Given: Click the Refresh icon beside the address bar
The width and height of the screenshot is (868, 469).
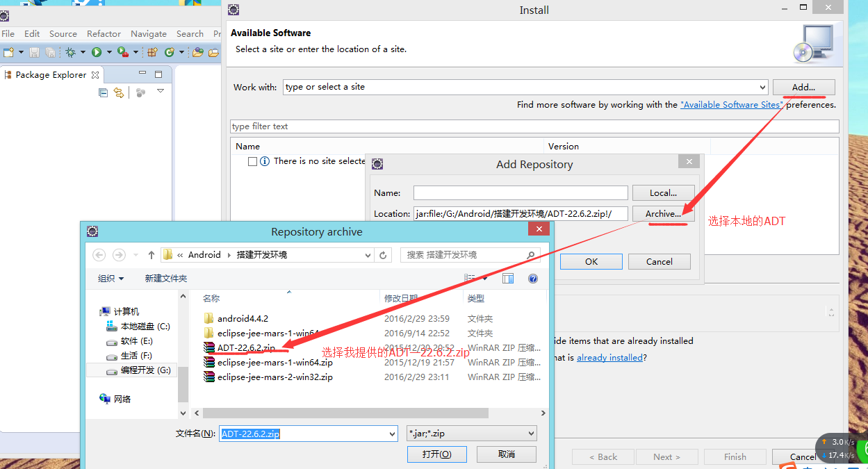Looking at the screenshot, I should [383, 255].
